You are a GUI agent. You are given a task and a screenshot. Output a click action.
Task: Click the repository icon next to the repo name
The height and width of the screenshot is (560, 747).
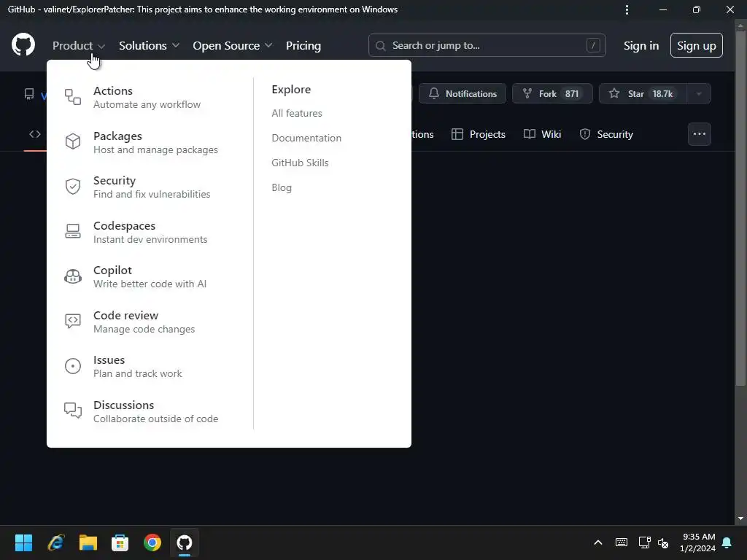(29, 94)
